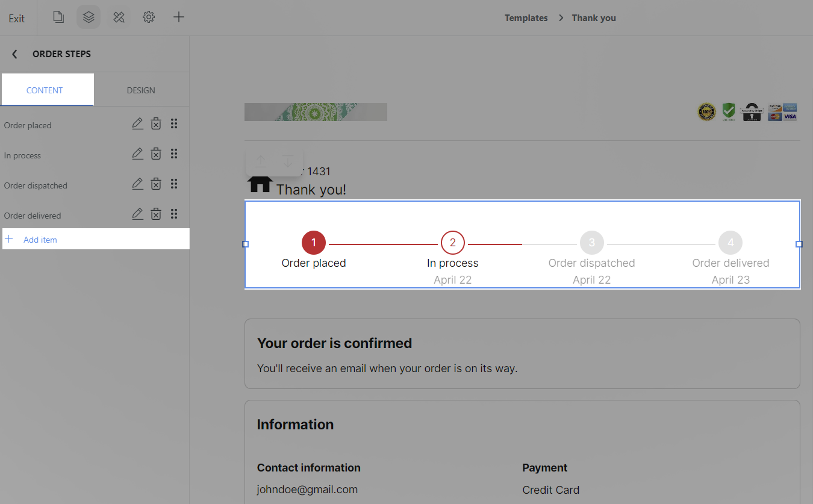Open the settings gear icon
This screenshot has height=504, width=813.
[149, 17]
